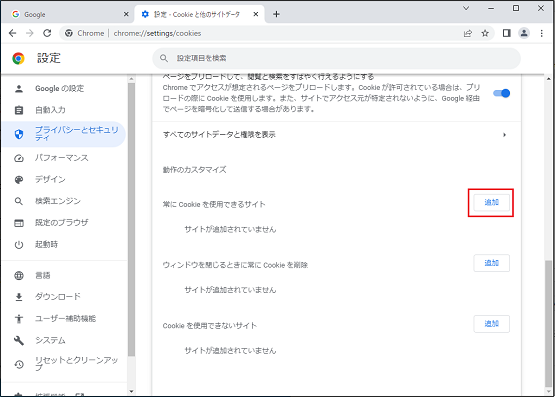The width and height of the screenshot is (555, 397).
Task: Click the clipboard icon beside 自動入力
Action: 19,110
